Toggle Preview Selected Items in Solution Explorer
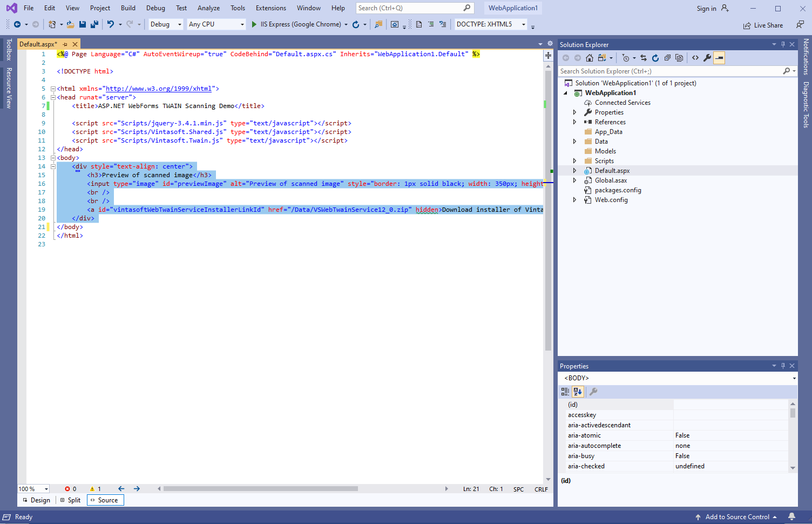Screen dimensions: 812x524 point(719,58)
